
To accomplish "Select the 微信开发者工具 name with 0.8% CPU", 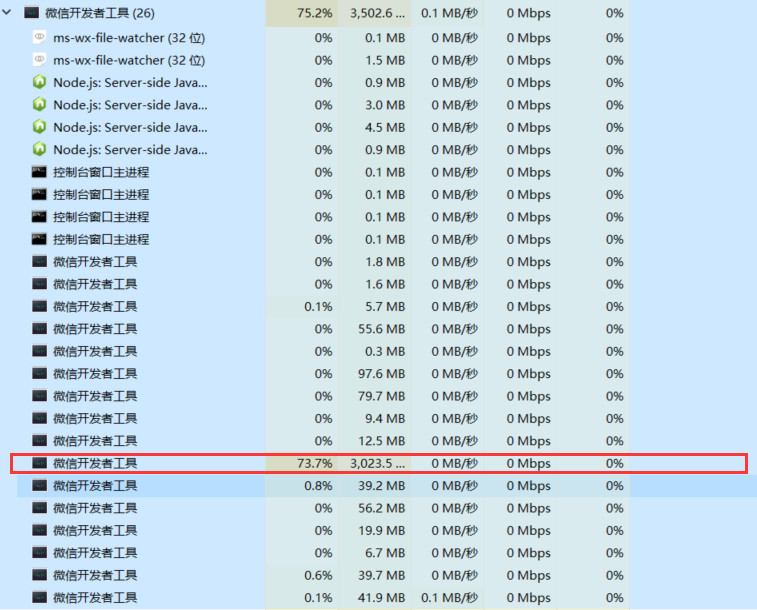I will point(95,485).
